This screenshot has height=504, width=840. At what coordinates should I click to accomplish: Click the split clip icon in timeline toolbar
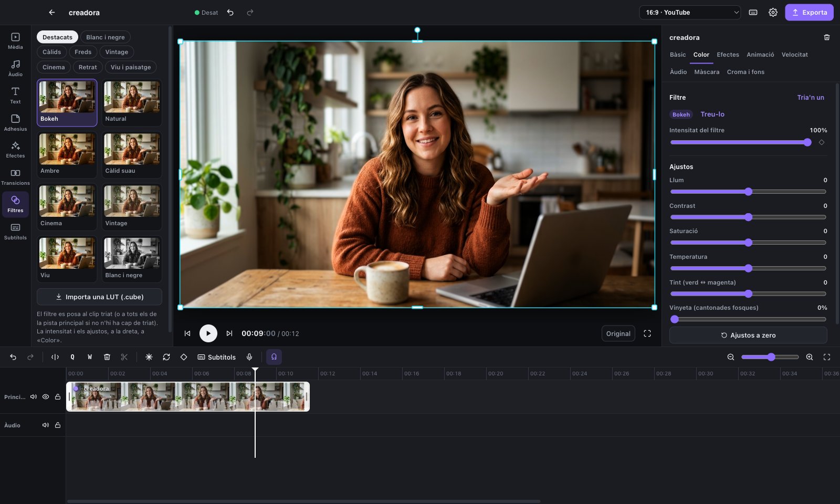click(55, 357)
